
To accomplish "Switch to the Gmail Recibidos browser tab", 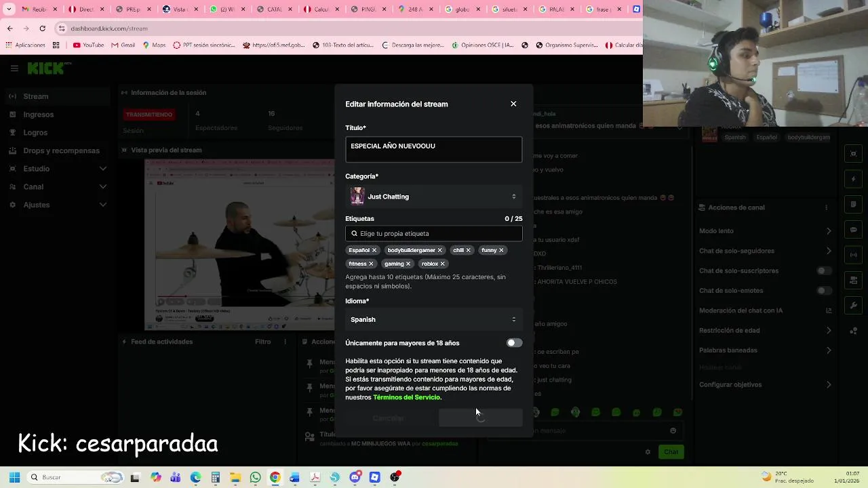I will tap(39, 9).
